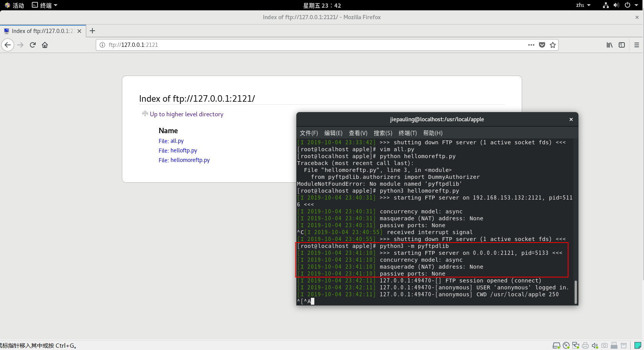The height and width of the screenshot is (350, 644).
Task: Open terminal 编辑(E) menu
Action: [x=333, y=133]
